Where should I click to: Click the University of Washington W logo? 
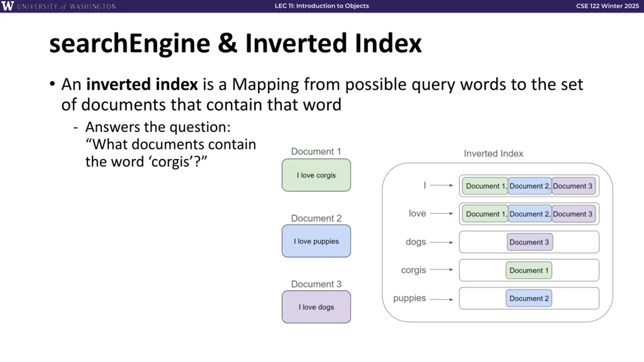point(8,6)
